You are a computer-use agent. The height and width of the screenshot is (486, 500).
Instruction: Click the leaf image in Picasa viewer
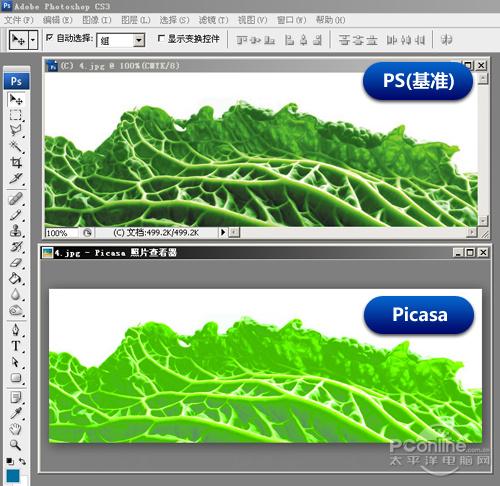tap(265, 366)
